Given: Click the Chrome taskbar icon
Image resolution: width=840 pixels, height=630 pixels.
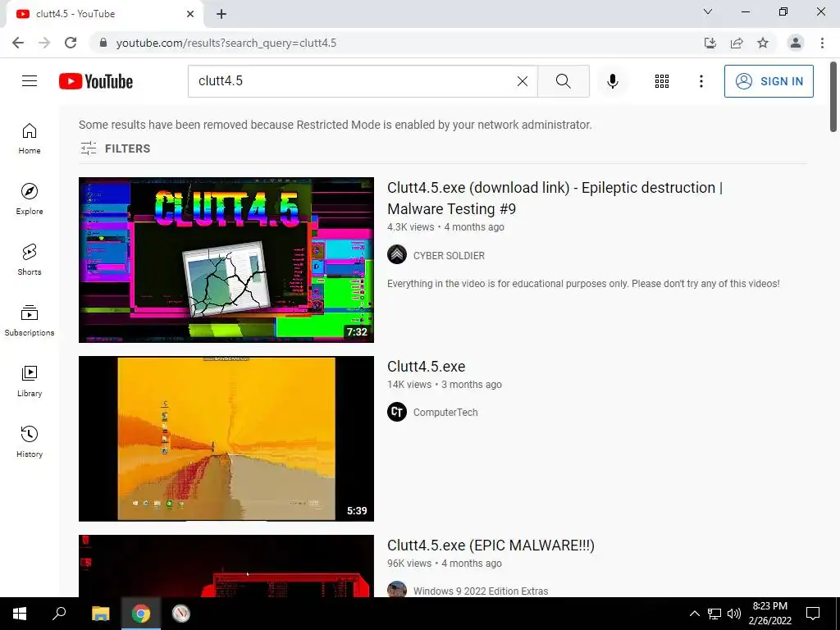Looking at the screenshot, I should 141,614.
